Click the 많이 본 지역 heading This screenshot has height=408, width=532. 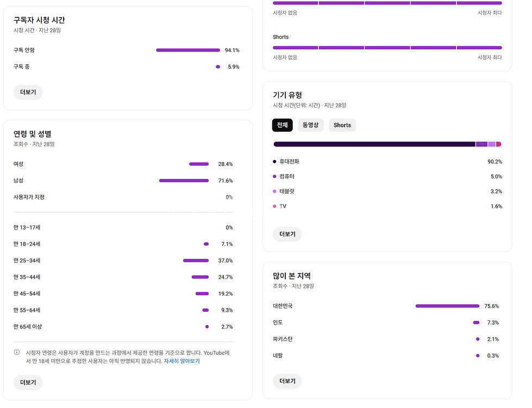click(292, 276)
